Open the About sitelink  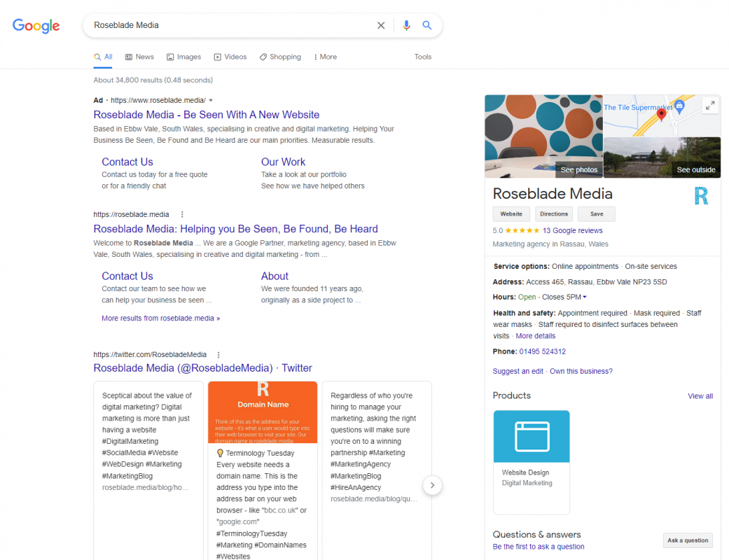point(275,276)
